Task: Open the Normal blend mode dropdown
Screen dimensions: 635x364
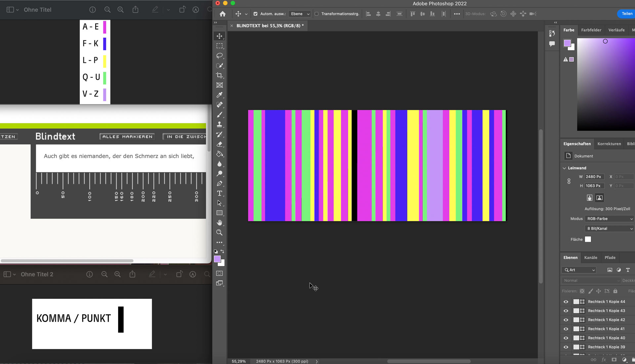Action: [x=591, y=281]
